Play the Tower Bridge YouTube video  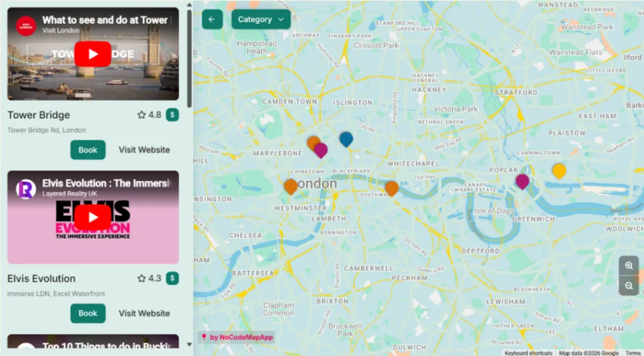tap(93, 54)
